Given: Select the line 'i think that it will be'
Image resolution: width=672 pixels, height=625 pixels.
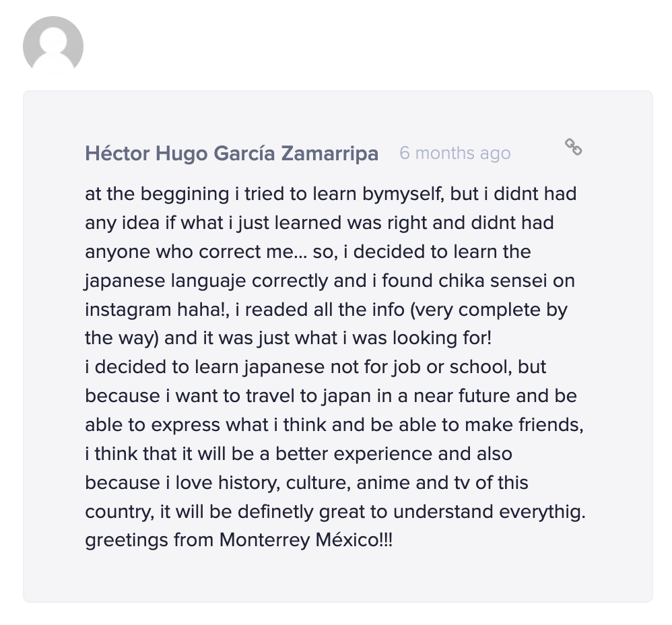Looking at the screenshot, I should [298, 453].
